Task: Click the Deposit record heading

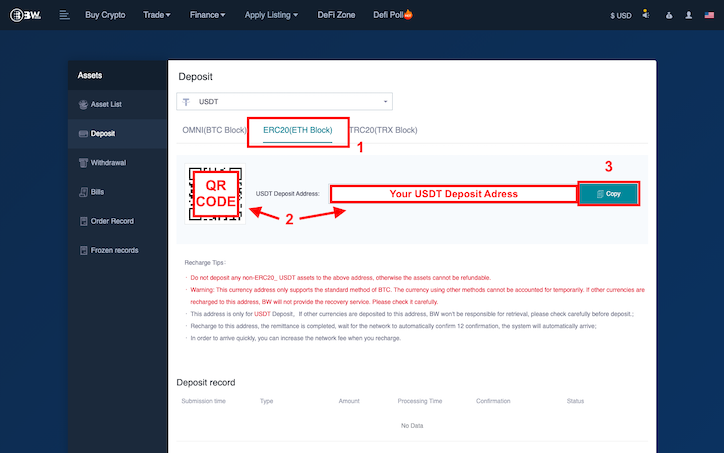Action: (x=206, y=382)
